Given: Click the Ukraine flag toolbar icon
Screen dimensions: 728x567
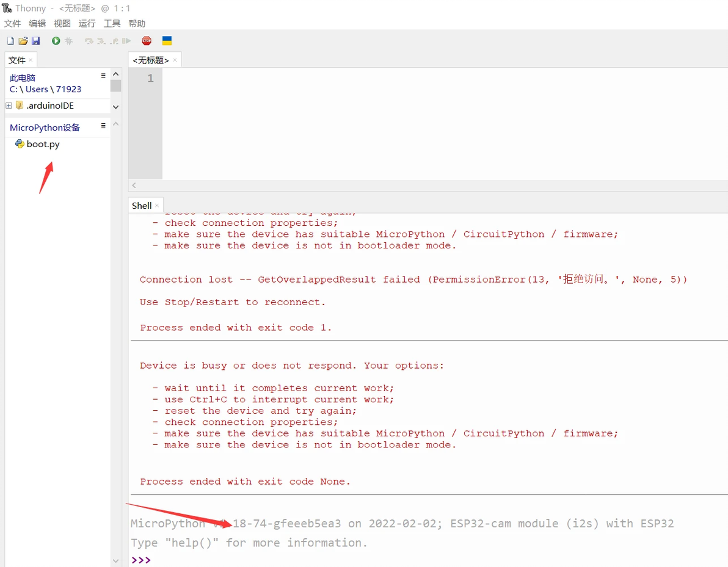Looking at the screenshot, I should (x=167, y=41).
